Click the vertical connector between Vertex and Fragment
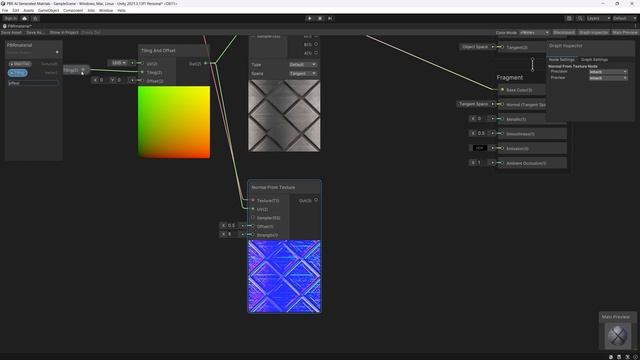The image size is (640, 360). 532,64
